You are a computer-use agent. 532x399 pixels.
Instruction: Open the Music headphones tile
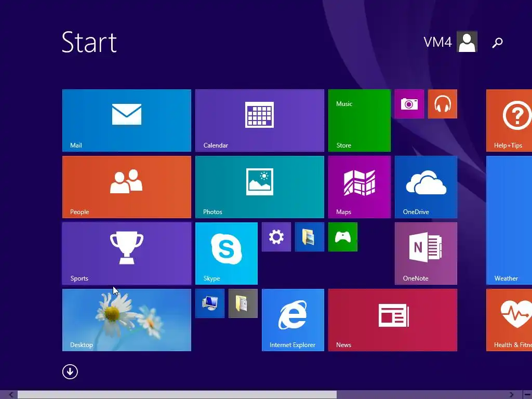pyautogui.click(x=443, y=104)
